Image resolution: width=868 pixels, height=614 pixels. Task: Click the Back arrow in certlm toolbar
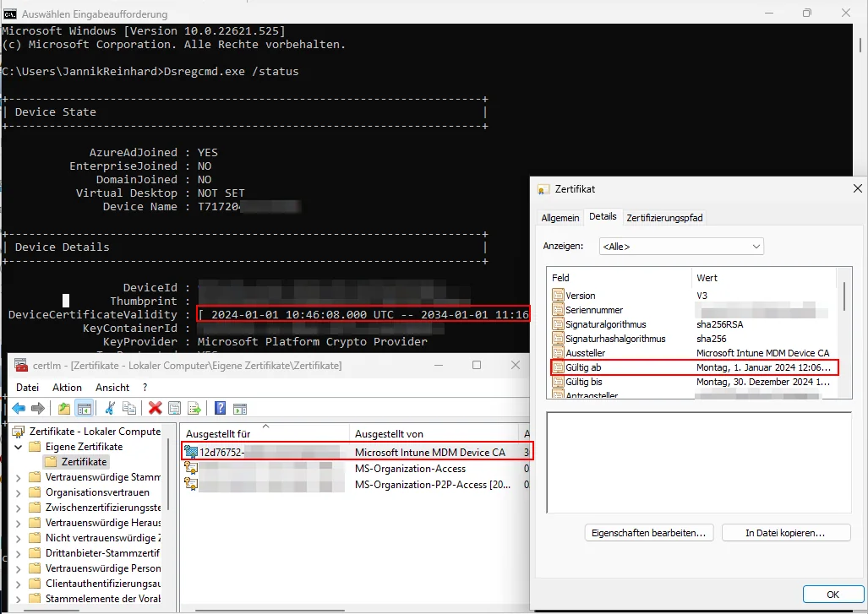click(19, 409)
